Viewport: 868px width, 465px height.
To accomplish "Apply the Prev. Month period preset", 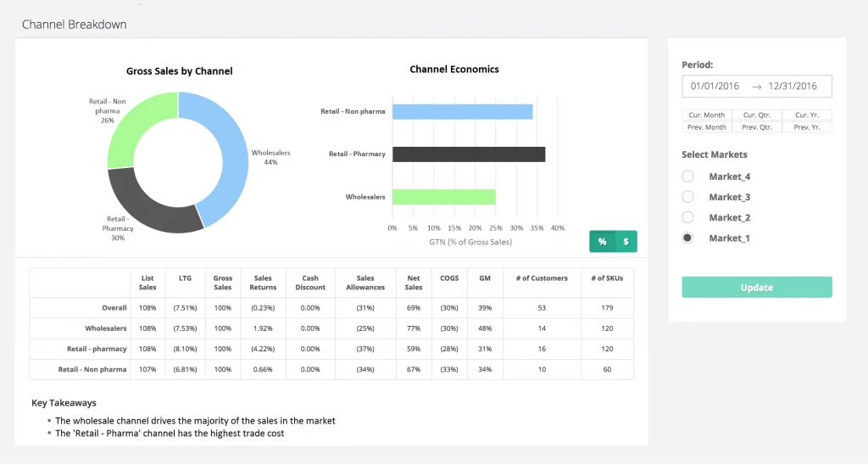I will [x=706, y=127].
